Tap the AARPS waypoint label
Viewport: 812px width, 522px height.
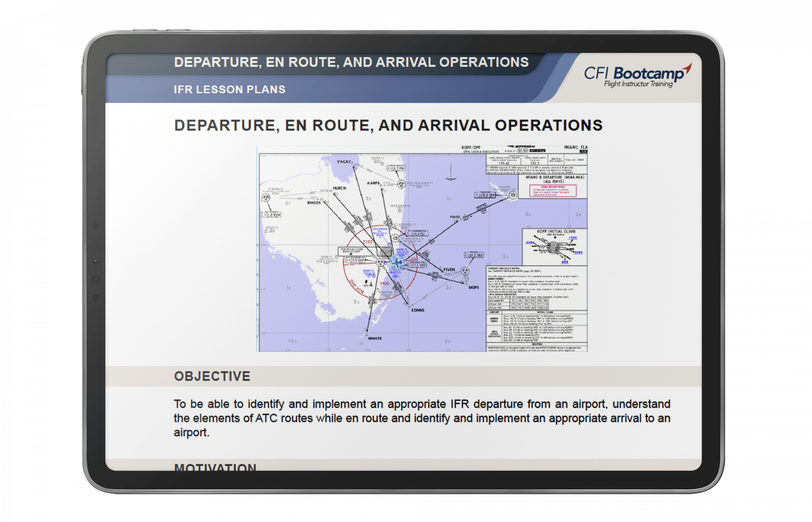click(x=373, y=183)
